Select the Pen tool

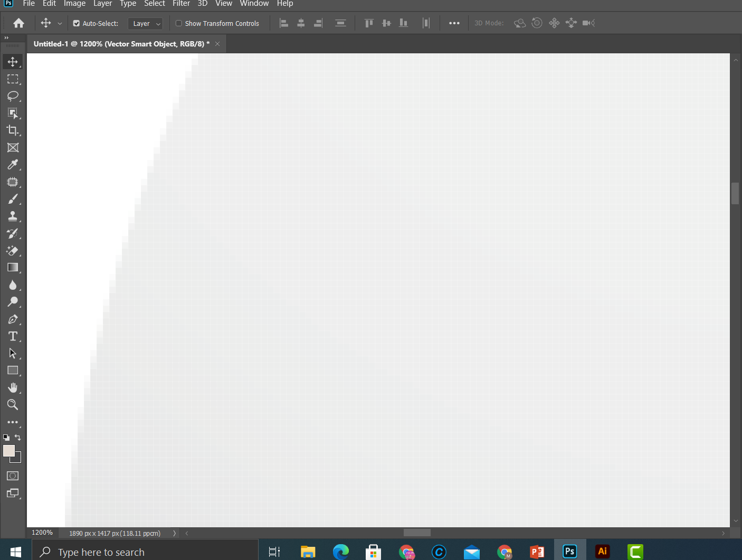click(x=13, y=319)
